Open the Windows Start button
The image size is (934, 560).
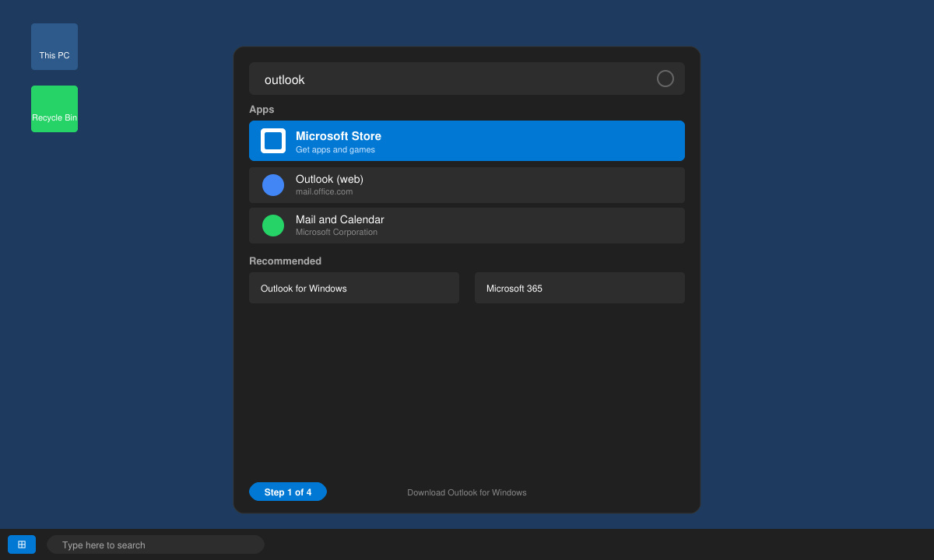coord(22,544)
